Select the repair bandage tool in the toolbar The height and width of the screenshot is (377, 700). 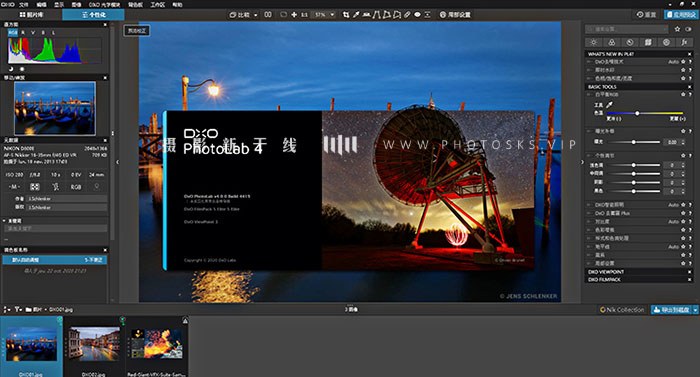pyautogui.click(x=407, y=15)
